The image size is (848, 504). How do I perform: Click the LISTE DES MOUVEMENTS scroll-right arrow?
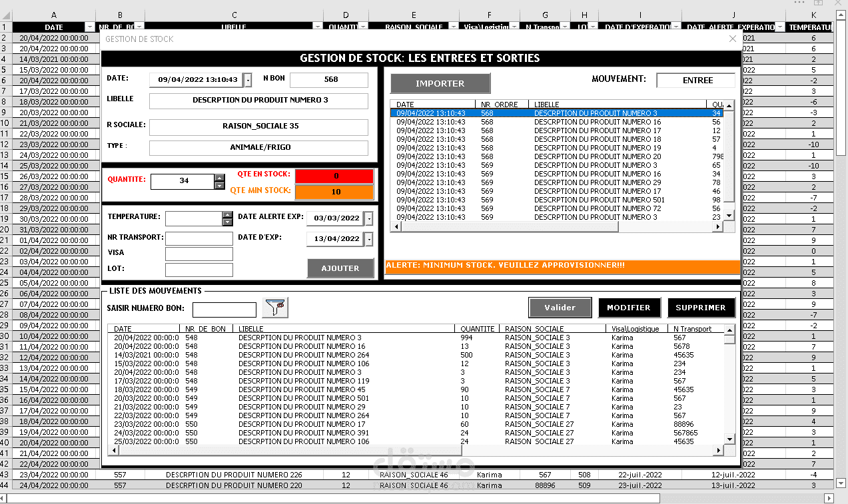pos(718,451)
